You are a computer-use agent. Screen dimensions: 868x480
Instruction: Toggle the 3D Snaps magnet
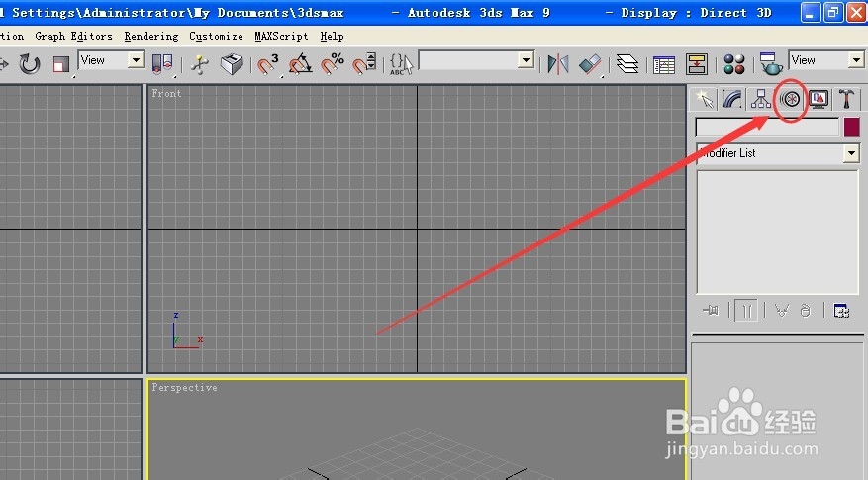267,64
